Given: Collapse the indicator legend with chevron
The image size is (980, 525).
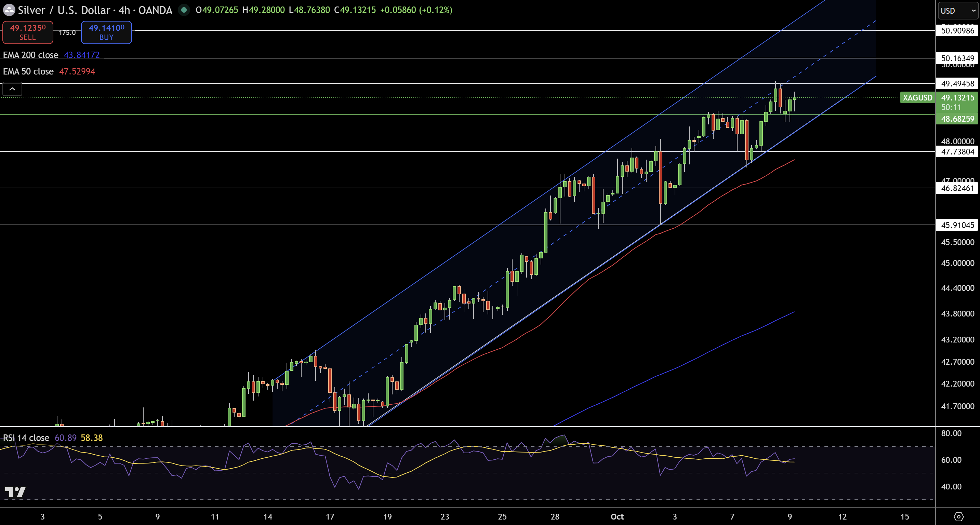Looking at the screenshot, I should 12,89.
